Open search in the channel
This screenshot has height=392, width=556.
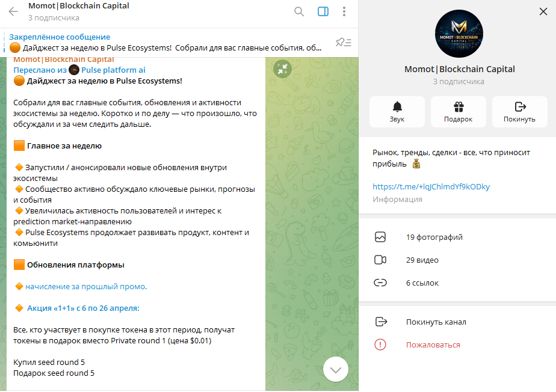299,11
